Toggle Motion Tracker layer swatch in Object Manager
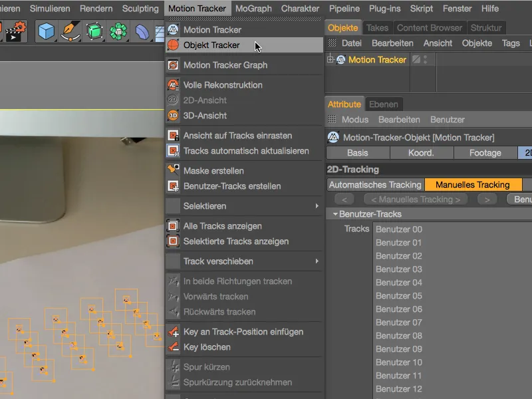 416,60
